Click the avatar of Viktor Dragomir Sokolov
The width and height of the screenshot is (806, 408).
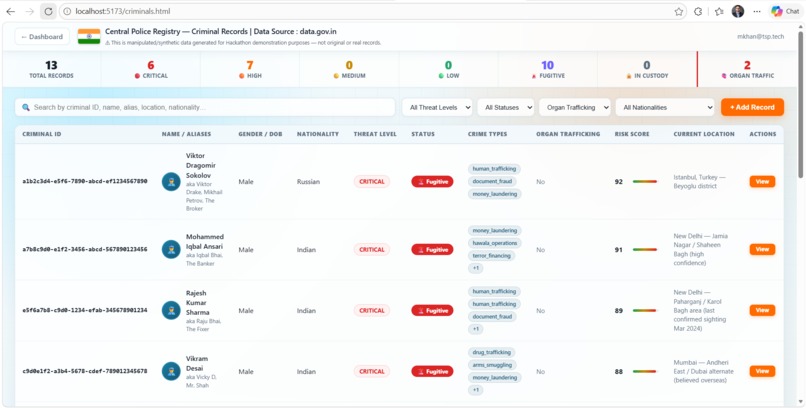coord(171,181)
